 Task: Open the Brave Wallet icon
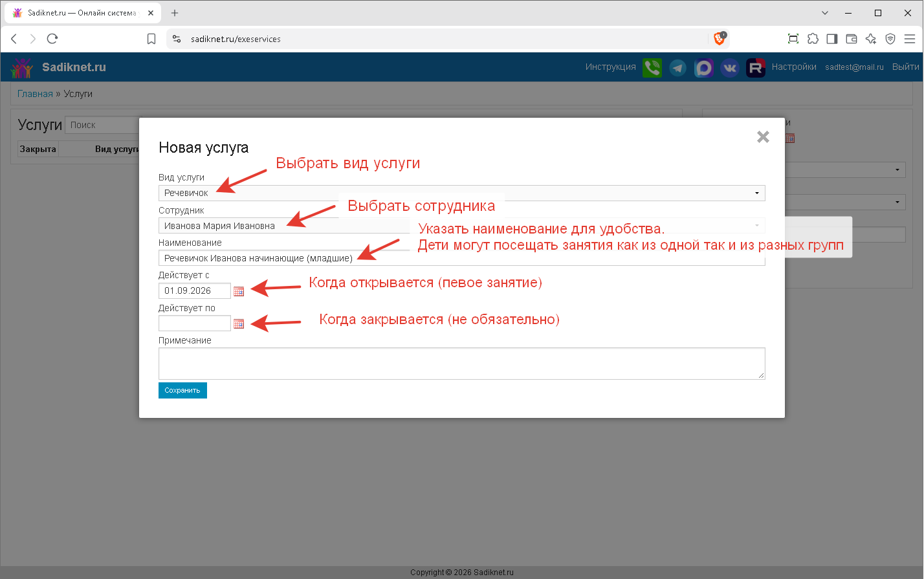(x=852, y=39)
